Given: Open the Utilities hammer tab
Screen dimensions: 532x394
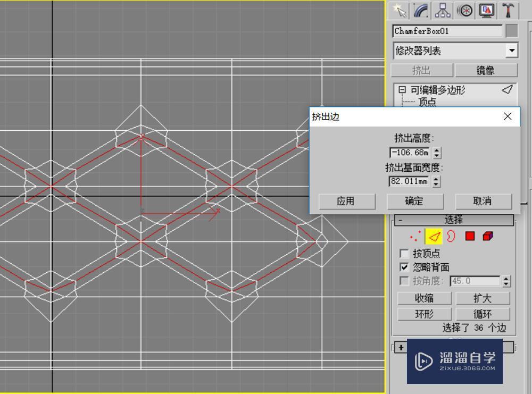Looking at the screenshot, I should (x=508, y=11).
